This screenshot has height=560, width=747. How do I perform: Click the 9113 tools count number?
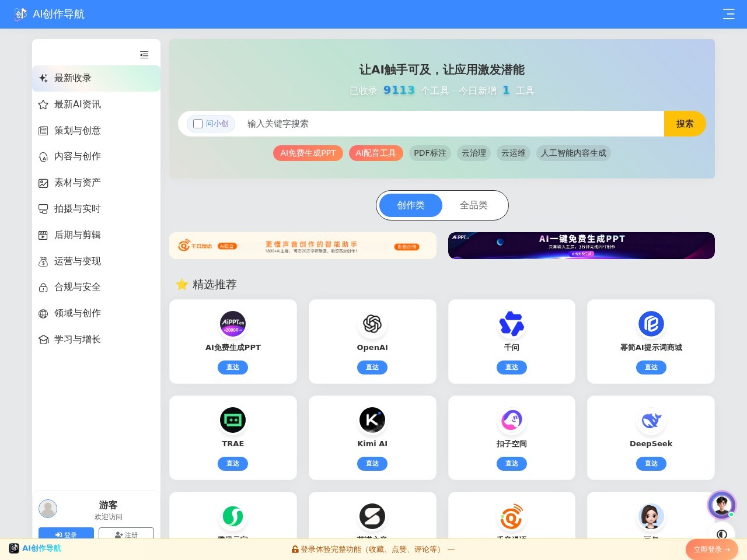399,90
